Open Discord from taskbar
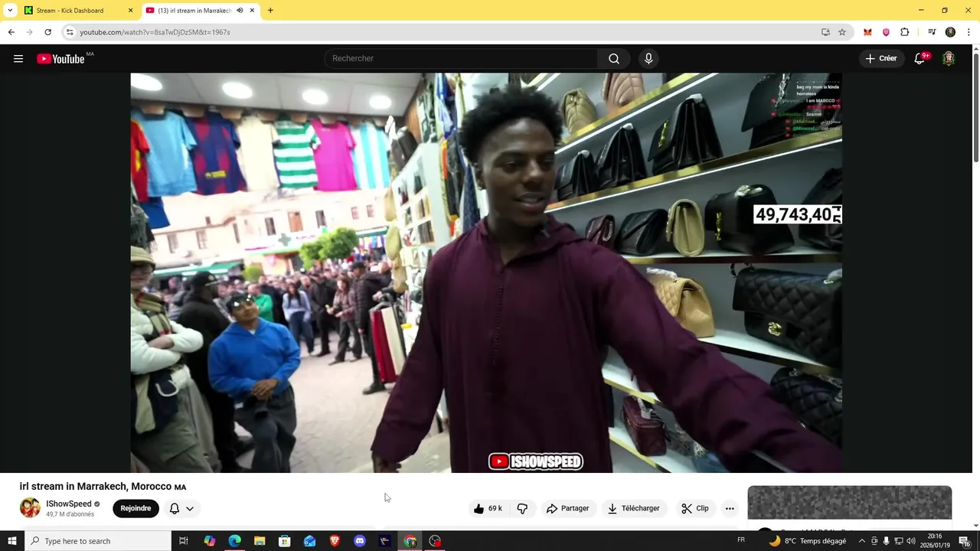The width and height of the screenshot is (980, 551). click(360, 541)
